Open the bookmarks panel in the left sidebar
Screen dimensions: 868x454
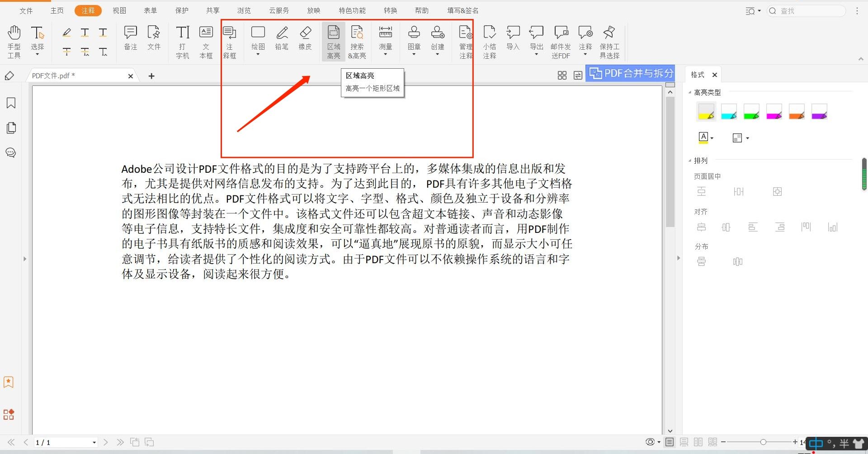point(10,103)
